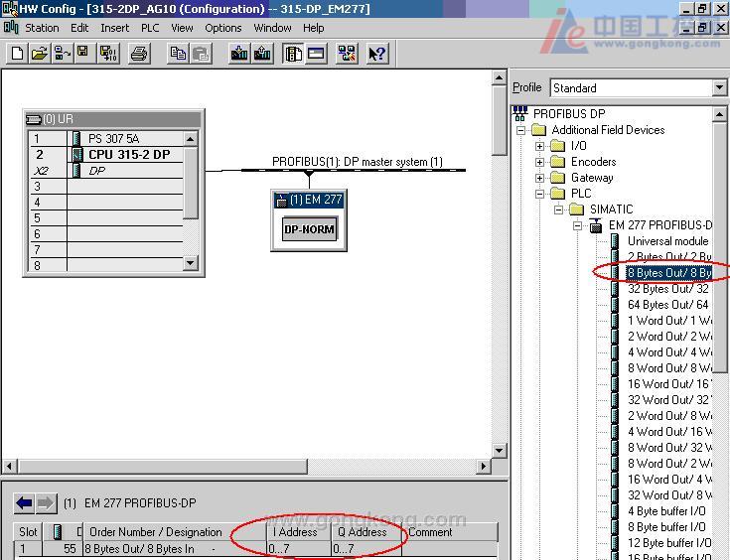Select 8 Bytes Out/ 8 Bytes catalog entry
The height and width of the screenshot is (560, 730).
pos(669,272)
